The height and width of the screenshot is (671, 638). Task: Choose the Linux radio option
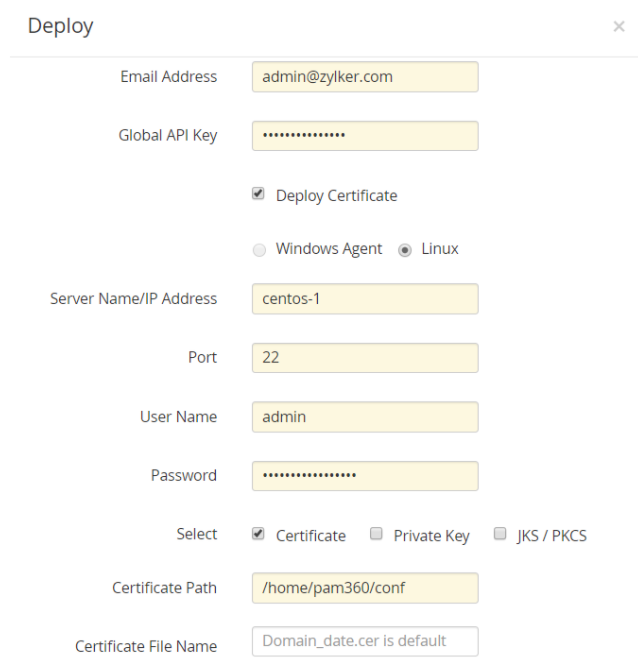(x=405, y=249)
